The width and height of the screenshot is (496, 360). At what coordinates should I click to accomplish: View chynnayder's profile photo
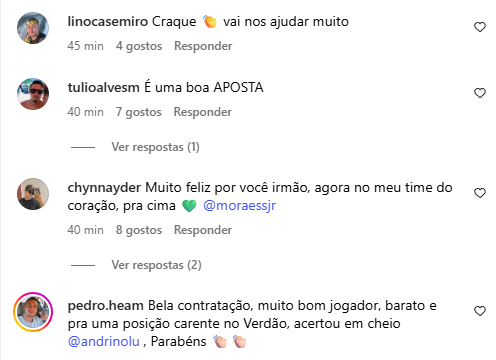[33, 194]
